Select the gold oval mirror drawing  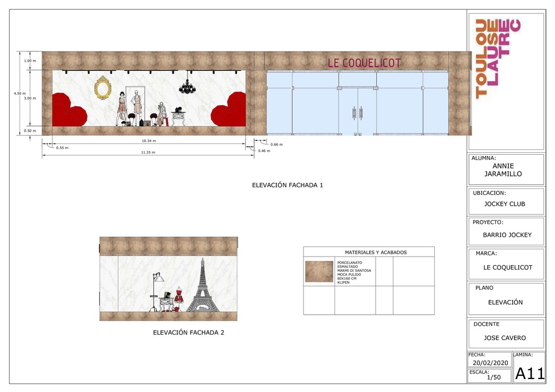103,88
